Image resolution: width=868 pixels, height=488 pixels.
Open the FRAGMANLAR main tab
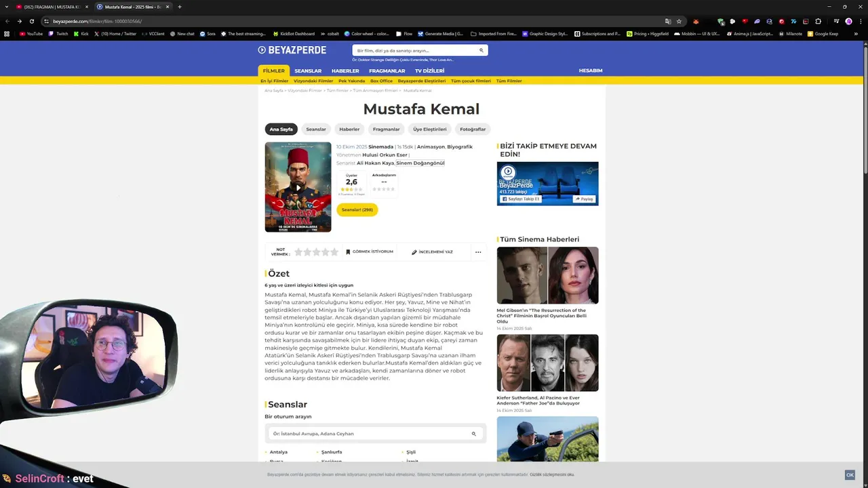(x=387, y=70)
